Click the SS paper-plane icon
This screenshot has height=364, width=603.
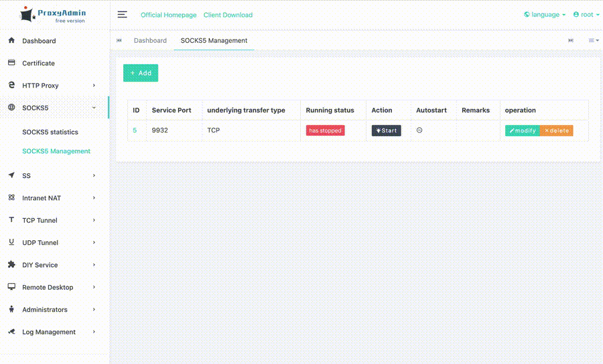tap(11, 175)
